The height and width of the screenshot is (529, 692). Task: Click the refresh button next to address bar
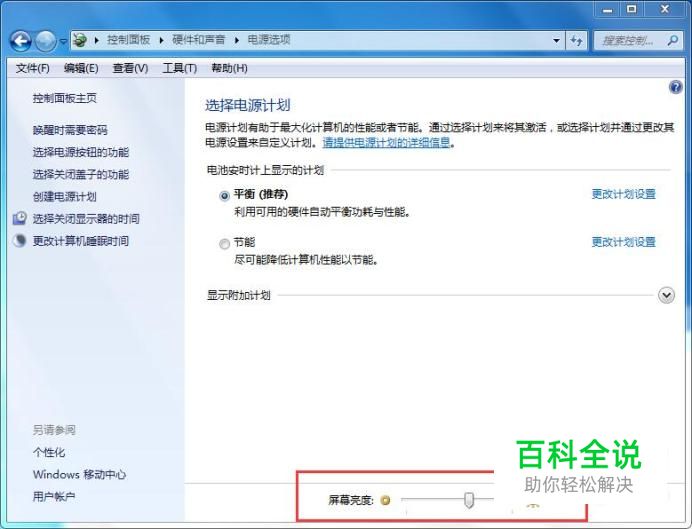[x=576, y=41]
